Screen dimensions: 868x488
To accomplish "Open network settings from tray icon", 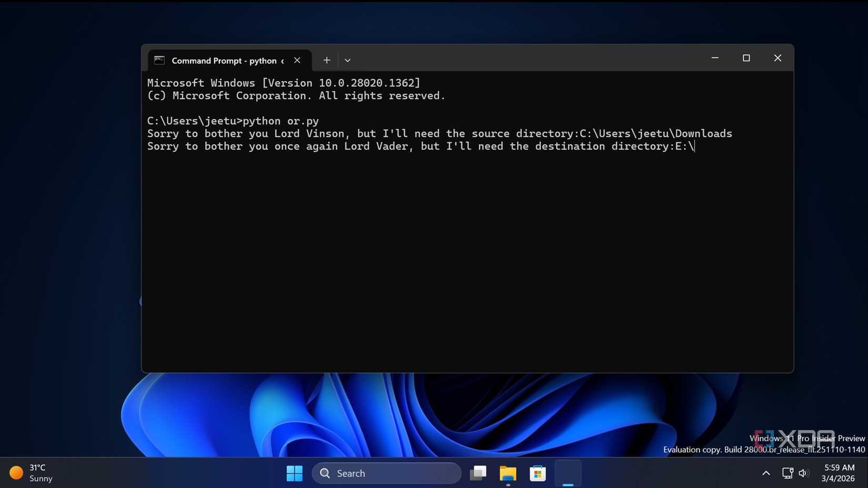I will click(787, 473).
